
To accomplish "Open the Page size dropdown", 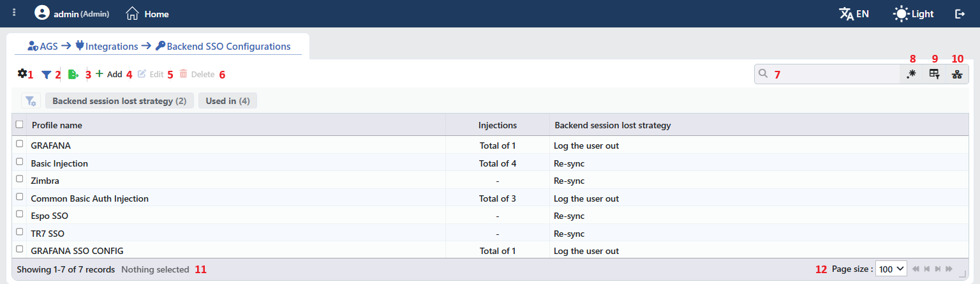I will [891, 269].
